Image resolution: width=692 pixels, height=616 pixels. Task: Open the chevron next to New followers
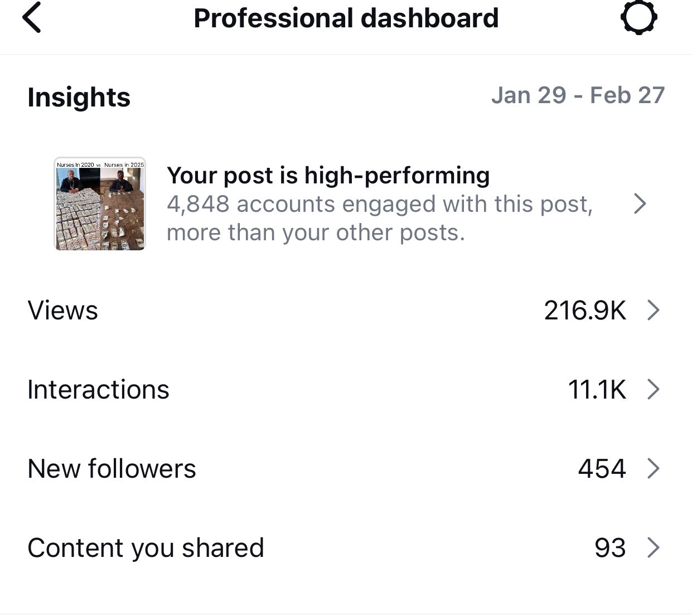[x=653, y=468]
